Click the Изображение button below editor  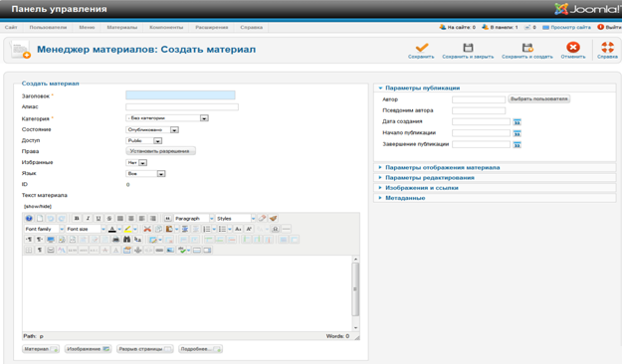coord(88,349)
